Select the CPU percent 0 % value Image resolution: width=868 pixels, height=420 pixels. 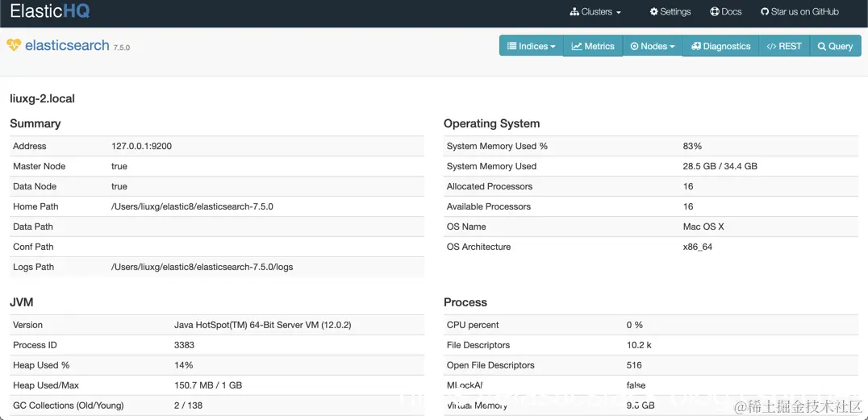[x=634, y=325]
